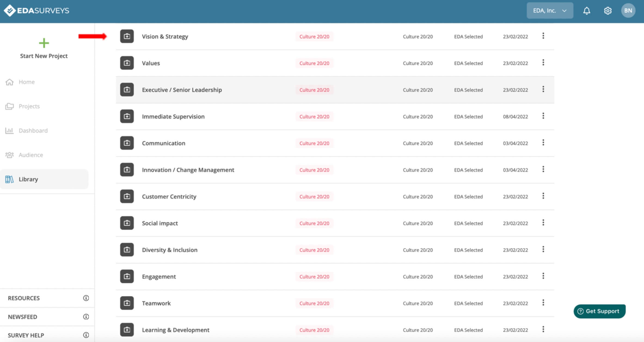Click the Diversity & Inclusion briefcase icon
This screenshot has height=342, width=644.
(127, 249)
